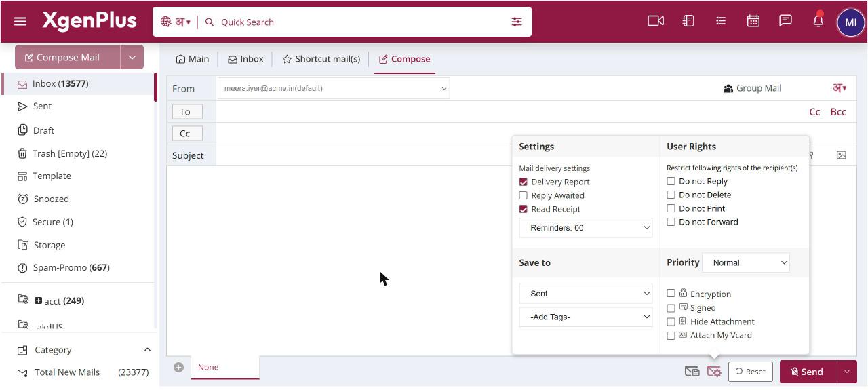Expand the Compose Mail arrow dropdown
The width and height of the screenshot is (868, 390).
coord(132,58)
